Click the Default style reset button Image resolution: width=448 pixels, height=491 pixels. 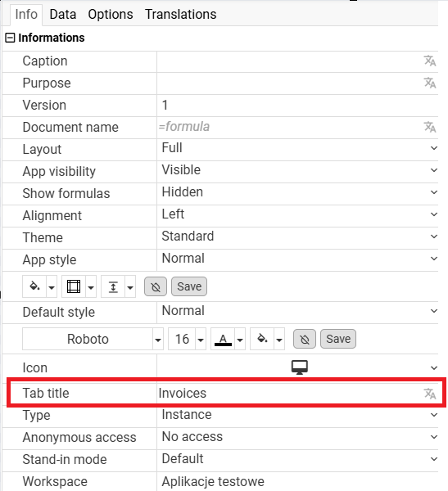pyautogui.click(x=305, y=339)
